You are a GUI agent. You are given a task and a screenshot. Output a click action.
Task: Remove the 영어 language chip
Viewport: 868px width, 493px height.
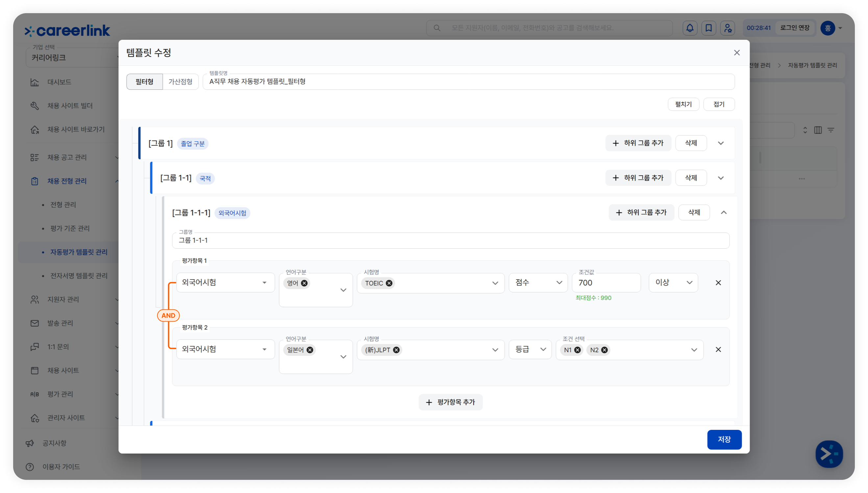304,283
